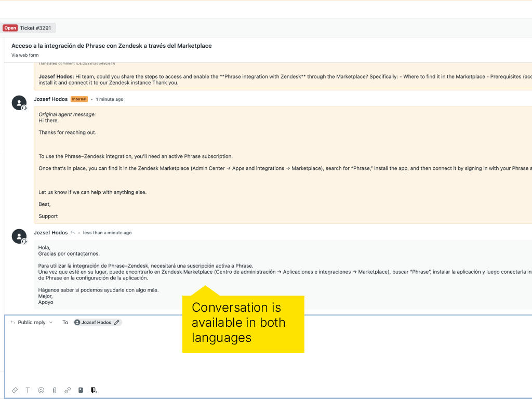The image size is (532, 399).
Task: Click the red Open status badge
Action: pos(10,28)
